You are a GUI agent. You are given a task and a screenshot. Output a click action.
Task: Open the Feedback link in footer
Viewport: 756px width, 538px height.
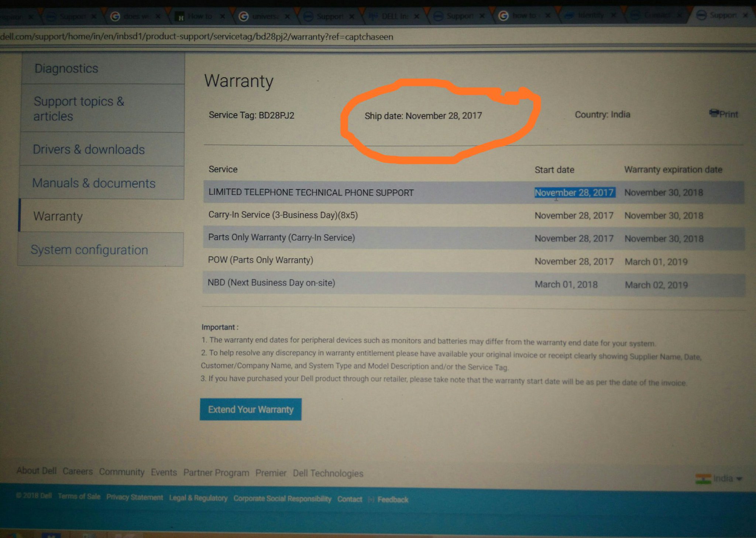click(x=393, y=500)
